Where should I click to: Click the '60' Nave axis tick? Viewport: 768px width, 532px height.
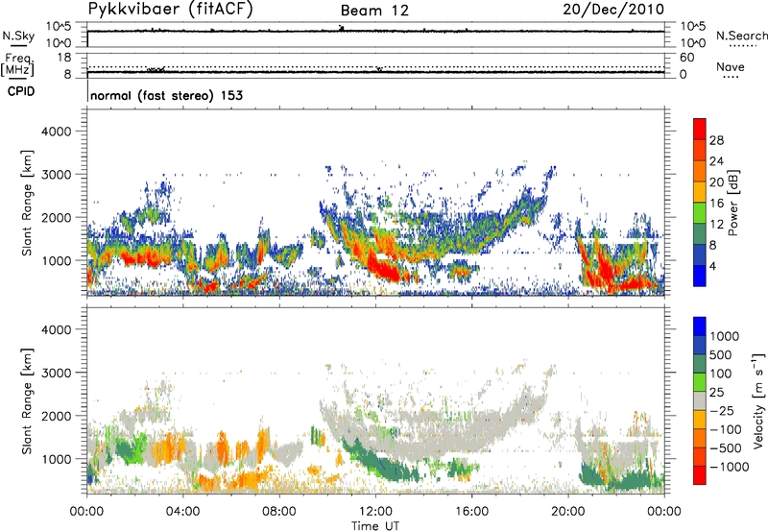pyautogui.click(x=687, y=58)
